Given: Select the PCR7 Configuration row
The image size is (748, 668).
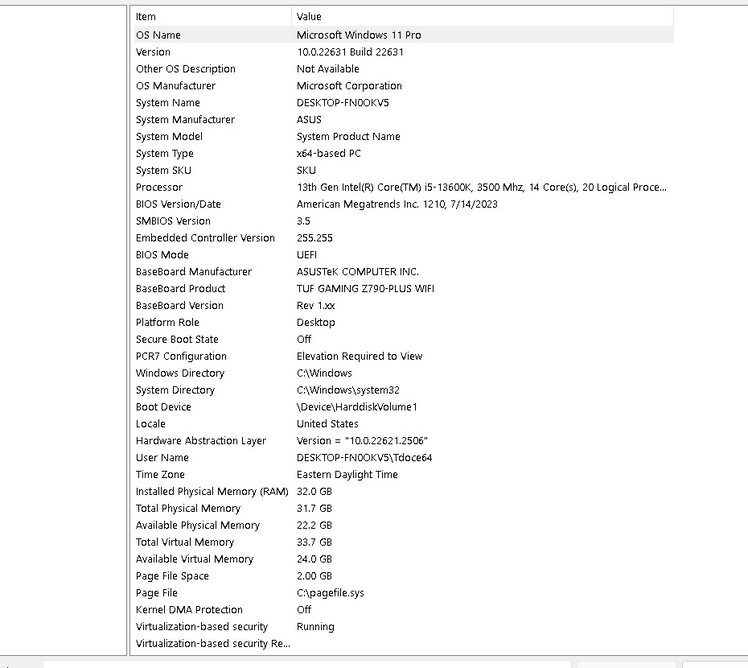Looking at the screenshot, I should click(404, 356).
